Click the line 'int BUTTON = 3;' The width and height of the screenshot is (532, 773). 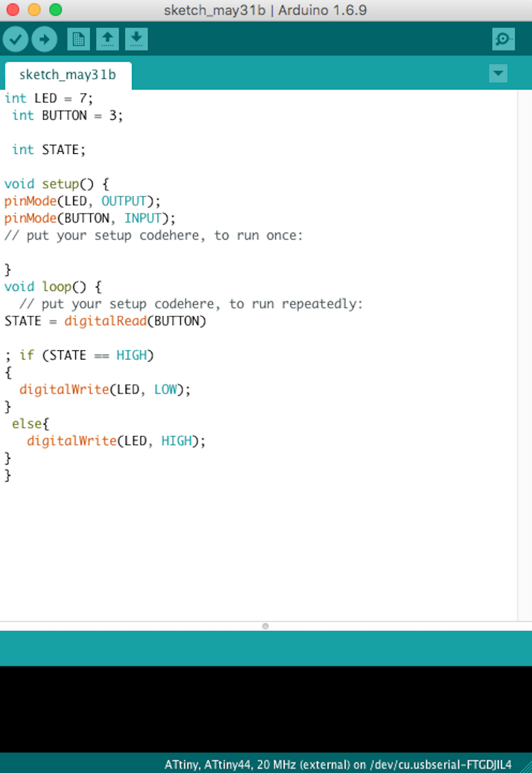tap(67, 116)
